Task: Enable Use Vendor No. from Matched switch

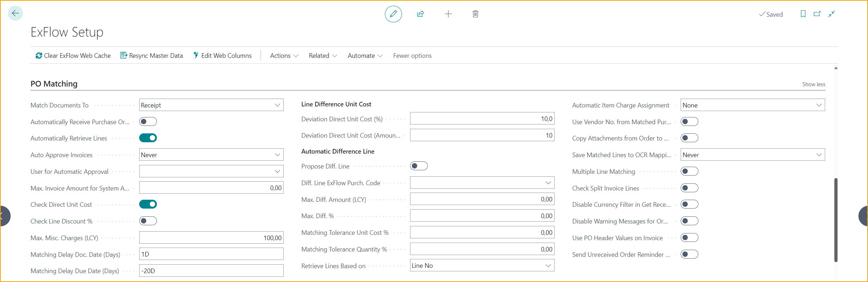Action: (x=690, y=122)
